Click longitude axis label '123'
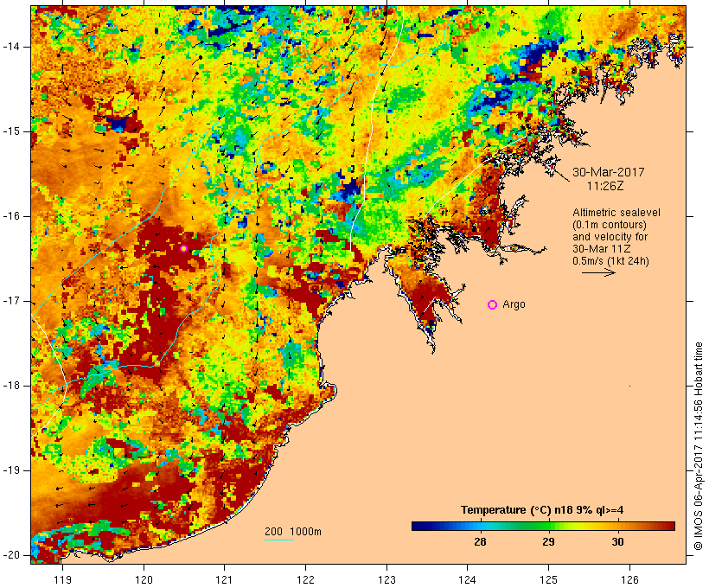709x588 pixels. pos(386,580)
